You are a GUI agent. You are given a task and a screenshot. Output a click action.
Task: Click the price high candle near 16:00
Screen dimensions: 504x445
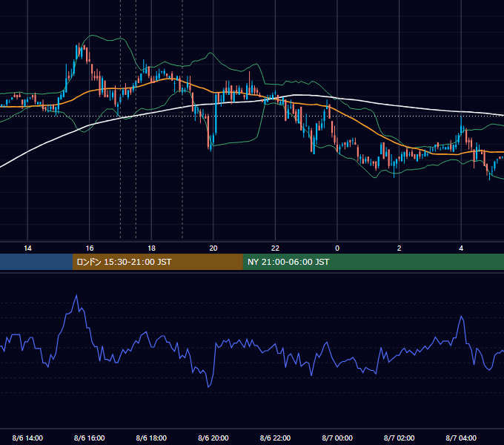point(79,50)
